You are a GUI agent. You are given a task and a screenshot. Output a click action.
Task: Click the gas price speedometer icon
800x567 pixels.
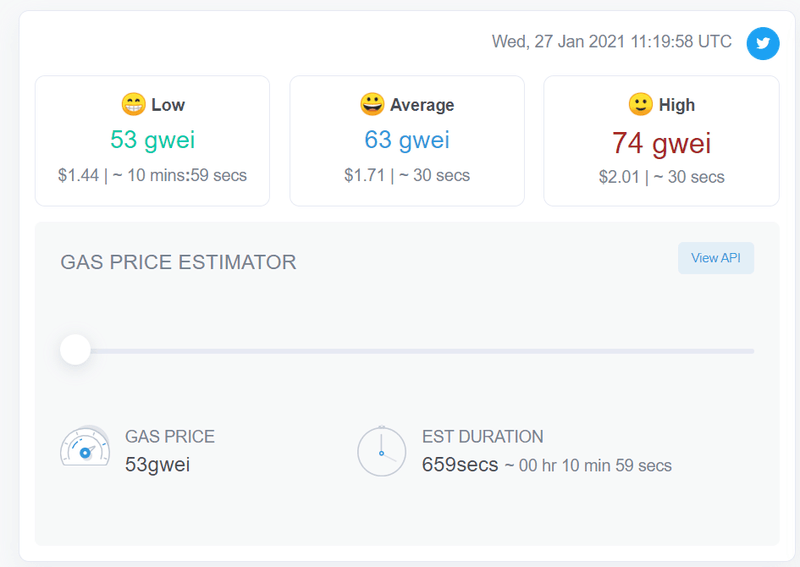[x=85, y=450]
